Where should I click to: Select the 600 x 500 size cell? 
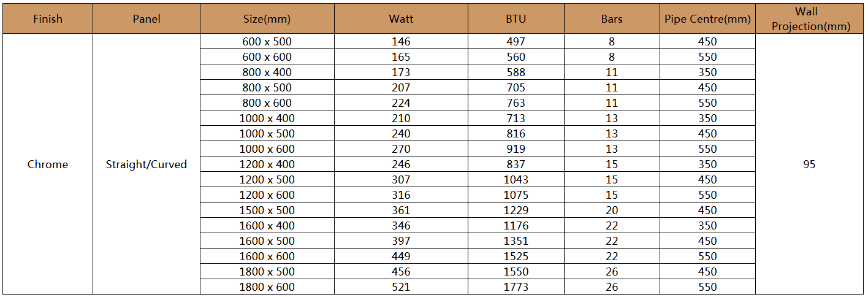click(267, 42)
